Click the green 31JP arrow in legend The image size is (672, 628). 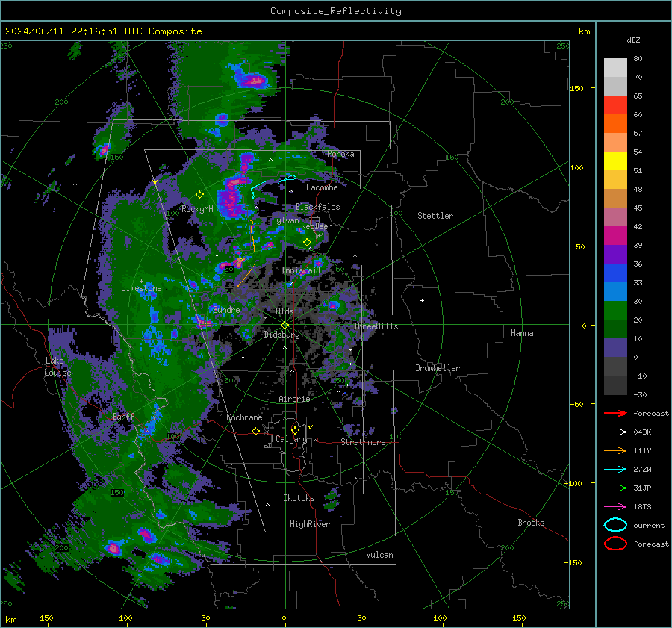[615, 488]
